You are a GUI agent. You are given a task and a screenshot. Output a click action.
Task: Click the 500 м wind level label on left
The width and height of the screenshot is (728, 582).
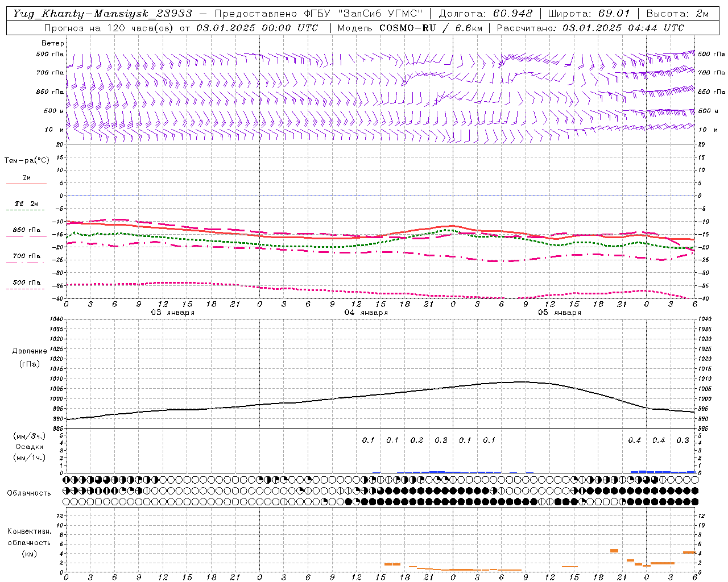tap(54, 111)
